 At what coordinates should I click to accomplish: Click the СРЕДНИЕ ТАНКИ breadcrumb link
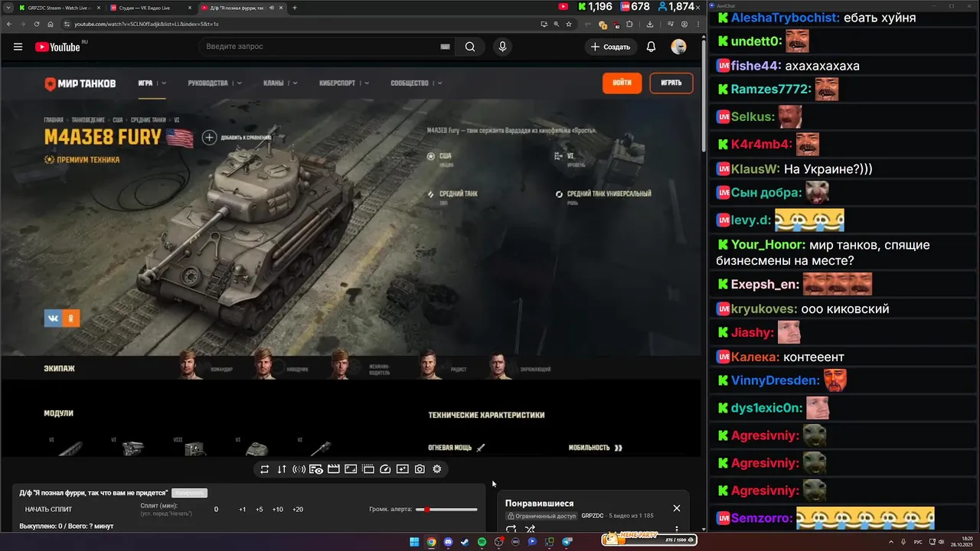pos(149,120)
